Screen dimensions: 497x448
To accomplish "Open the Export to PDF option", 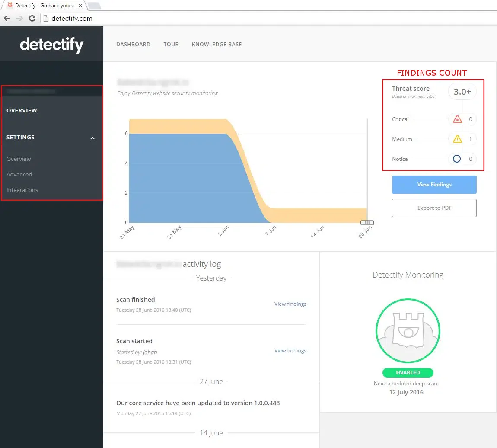I will tap(434, 208).
